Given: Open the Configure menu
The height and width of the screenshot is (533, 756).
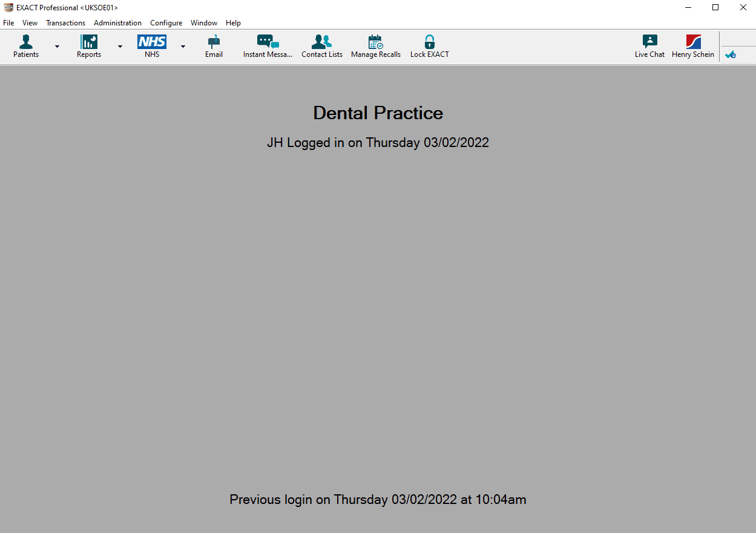Looking at the screenshot, I should click(166, 23).
